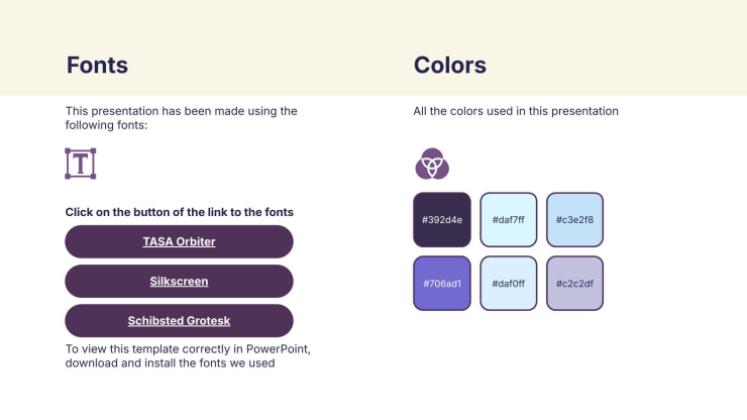This screenshot has height=420, width=747.
Task: Click the 'This presentation has been made' paragraph
Action: [181, 118]
